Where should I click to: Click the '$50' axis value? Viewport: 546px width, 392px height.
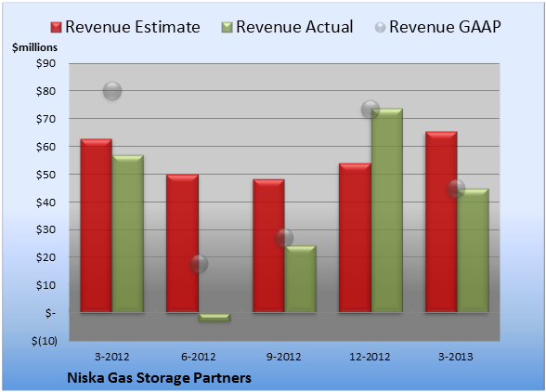[x=45, y=175]
